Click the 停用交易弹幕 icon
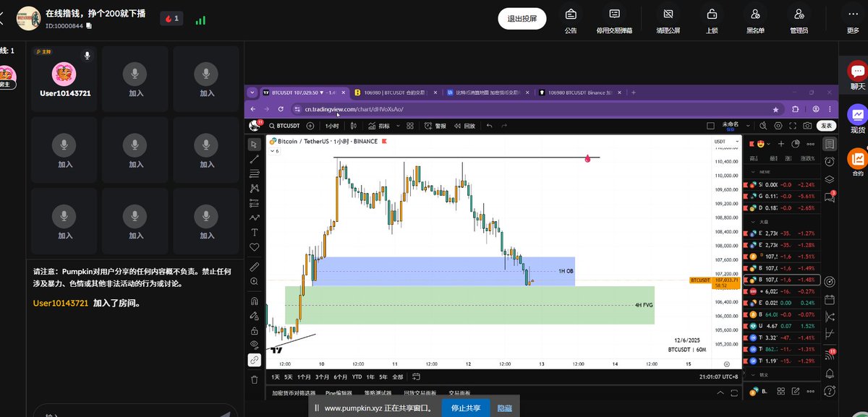Viewport: 868px width, 417px height. point(614,14)
